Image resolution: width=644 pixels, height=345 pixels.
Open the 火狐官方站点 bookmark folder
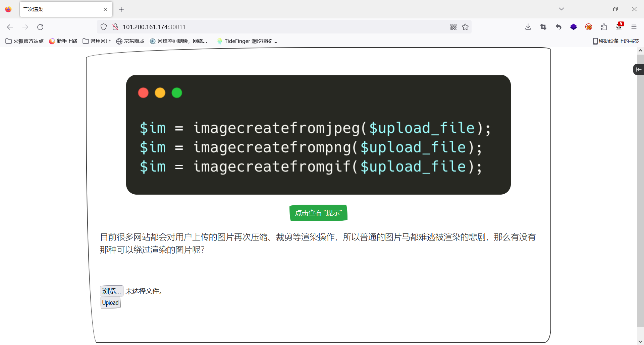pyautogui.click(x=24, y=41)
